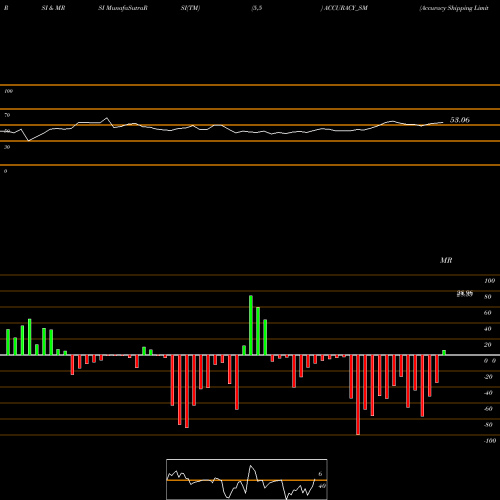The image size is (500, 500).
Task: Click the MR panel title label
Action: tap(446, 260)
